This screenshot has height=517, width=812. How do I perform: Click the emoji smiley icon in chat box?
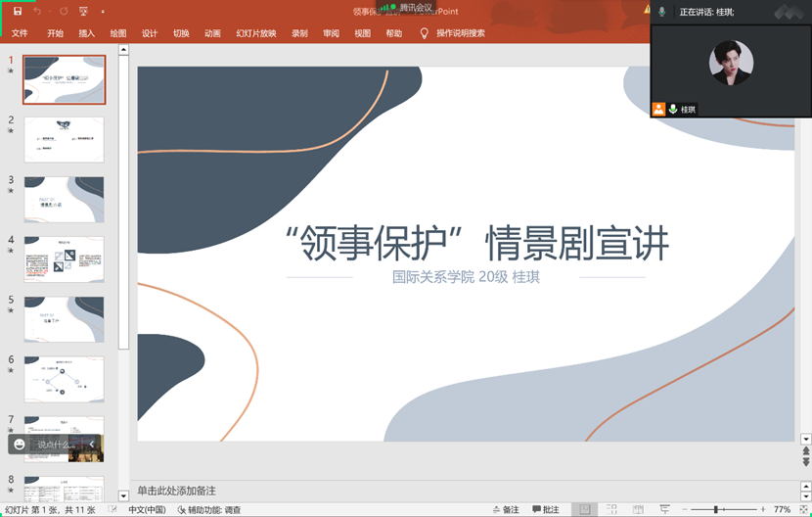tap(20, 445)
